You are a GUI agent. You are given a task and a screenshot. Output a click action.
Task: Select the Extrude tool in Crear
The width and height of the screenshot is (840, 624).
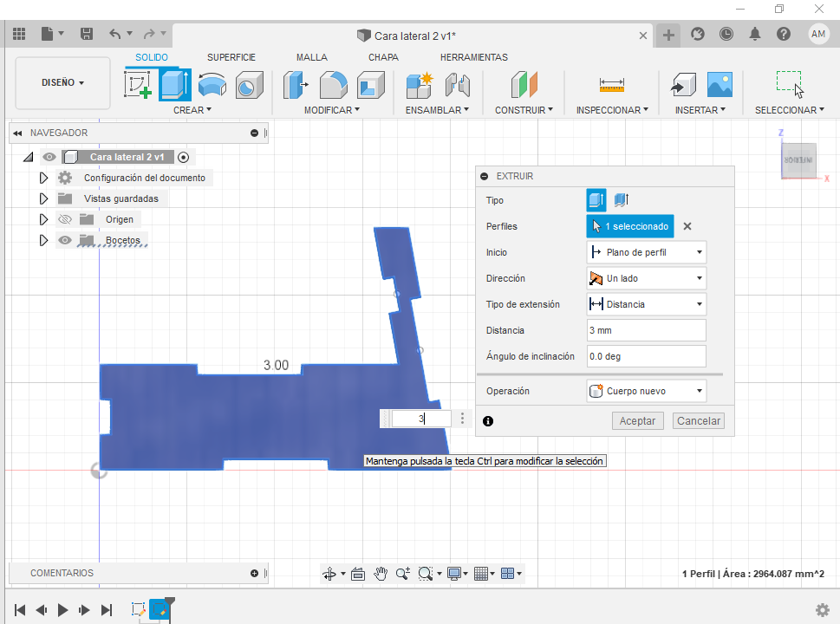(x=175, y=85)
